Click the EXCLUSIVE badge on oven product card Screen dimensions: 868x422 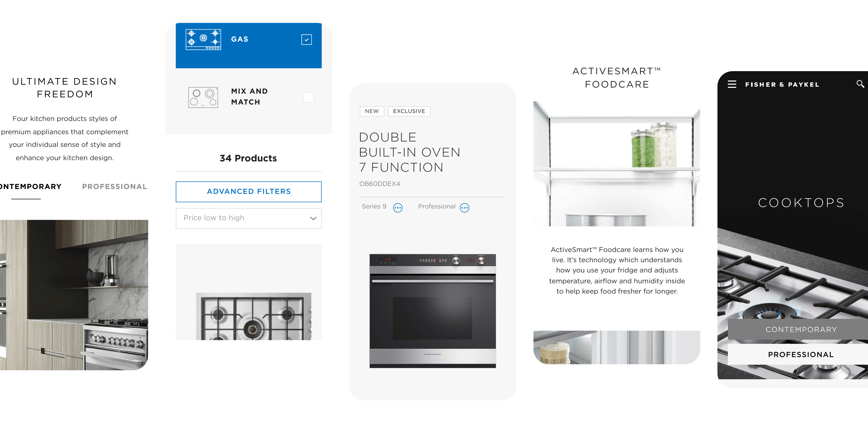point(409,111)
